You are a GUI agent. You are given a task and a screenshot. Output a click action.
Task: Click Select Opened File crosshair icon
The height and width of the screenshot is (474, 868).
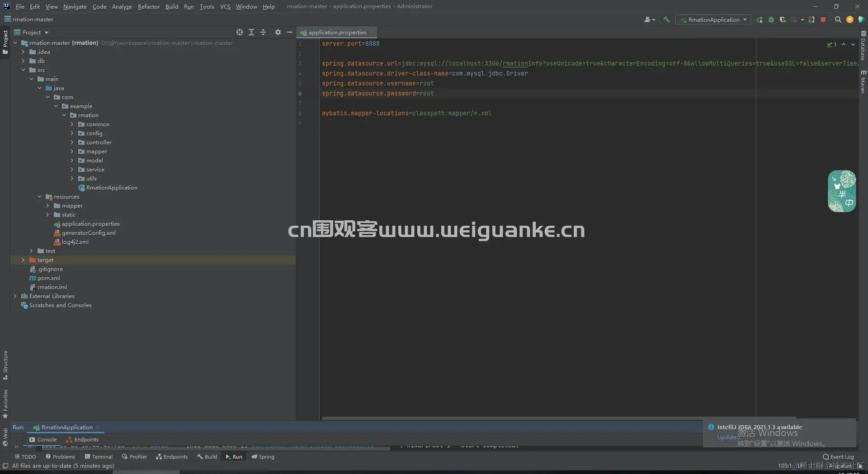point(240,32)
